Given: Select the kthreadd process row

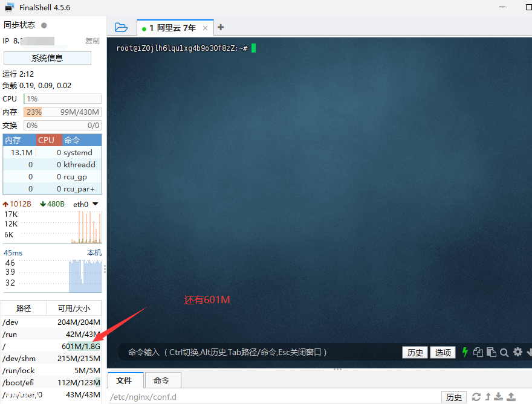Looking at the screenshot, I should click(52, 165).
